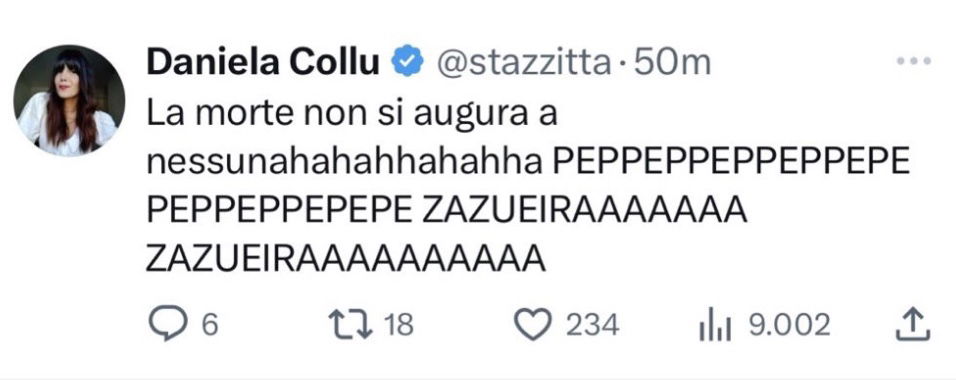
Task: Like the tweet with the heart icon
Action: pos(533,324)
